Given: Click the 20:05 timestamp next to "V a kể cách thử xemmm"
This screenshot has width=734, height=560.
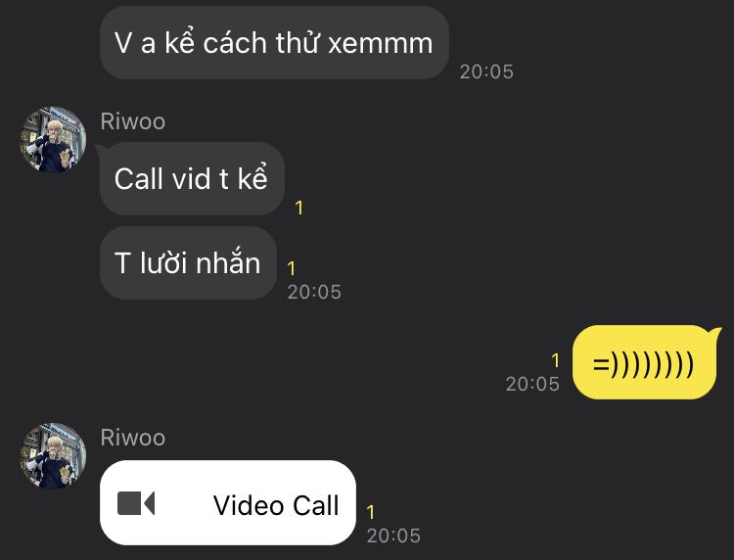Looking at the screenshot, I should tap(486, 71).
